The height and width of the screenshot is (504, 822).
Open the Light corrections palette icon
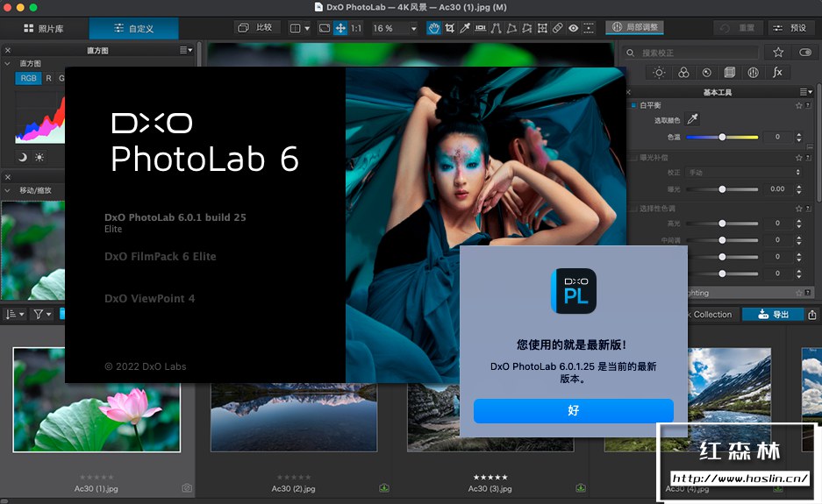659,73
